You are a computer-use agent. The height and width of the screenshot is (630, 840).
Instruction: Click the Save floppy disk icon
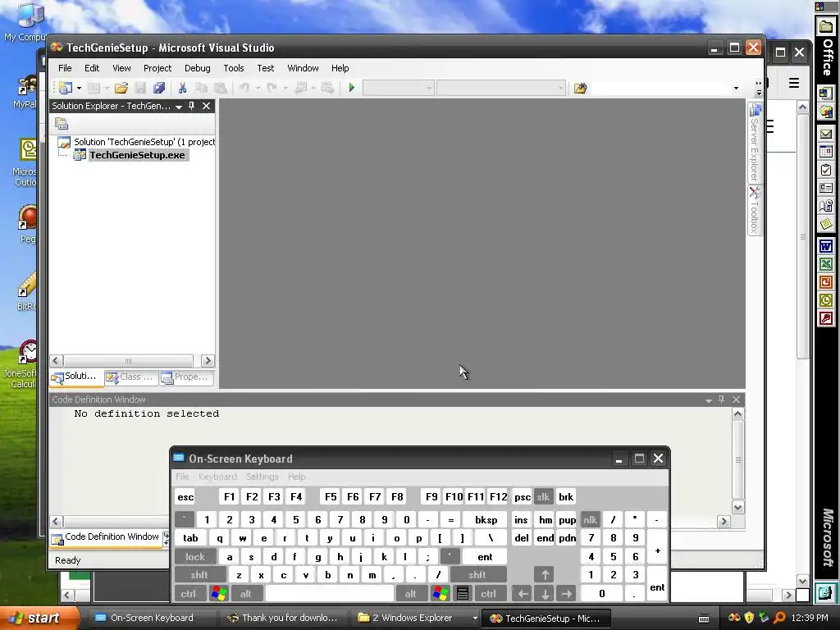click(x=140, y=88)
